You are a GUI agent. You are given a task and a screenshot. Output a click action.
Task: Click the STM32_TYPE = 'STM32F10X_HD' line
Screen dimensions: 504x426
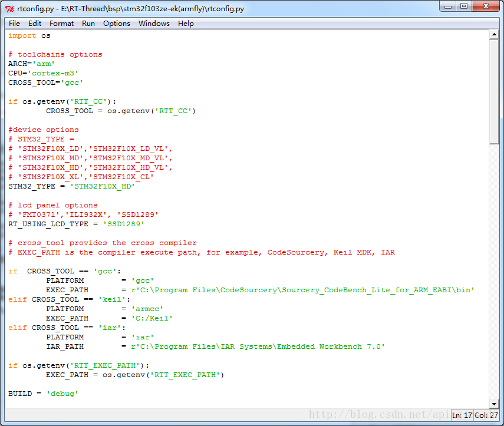pyautogui.click(x=72, y=186)
